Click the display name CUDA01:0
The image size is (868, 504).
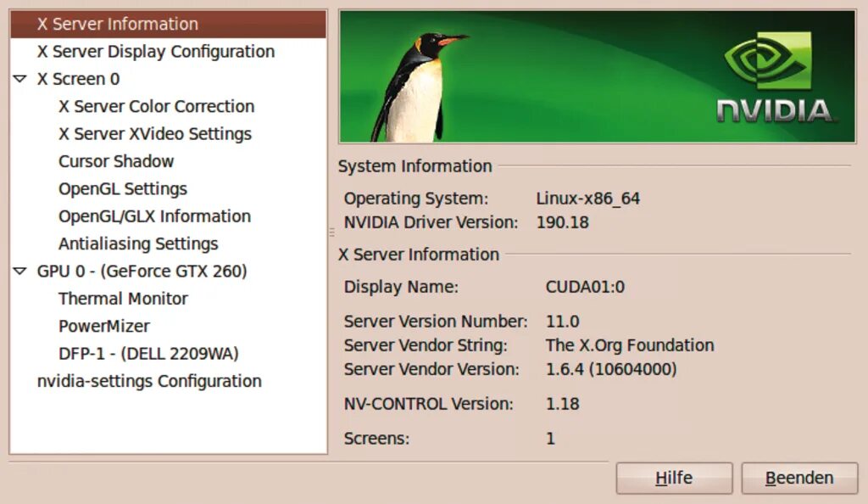pyautogui.click(x=585, y=287)
